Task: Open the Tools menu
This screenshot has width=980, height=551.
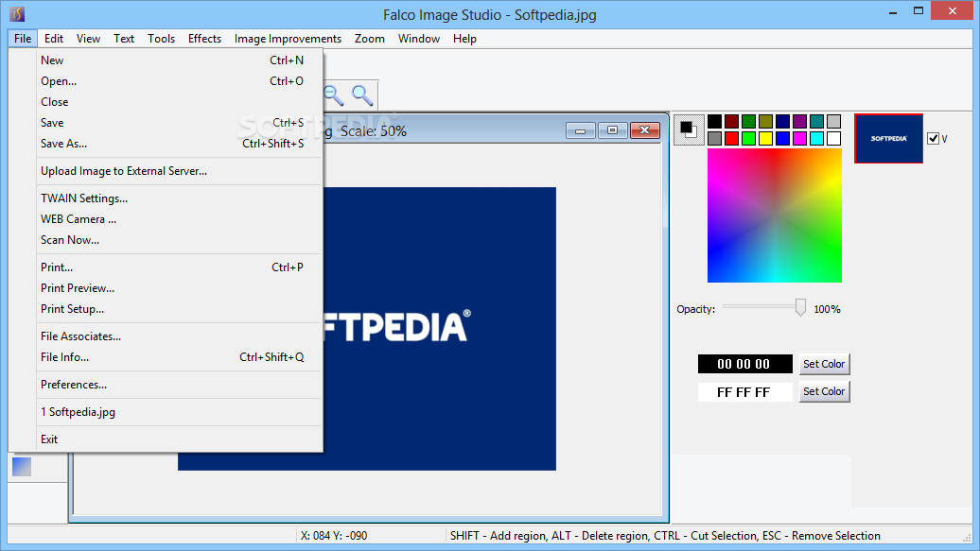Action: pyautogui.click(x=161, y=39)
